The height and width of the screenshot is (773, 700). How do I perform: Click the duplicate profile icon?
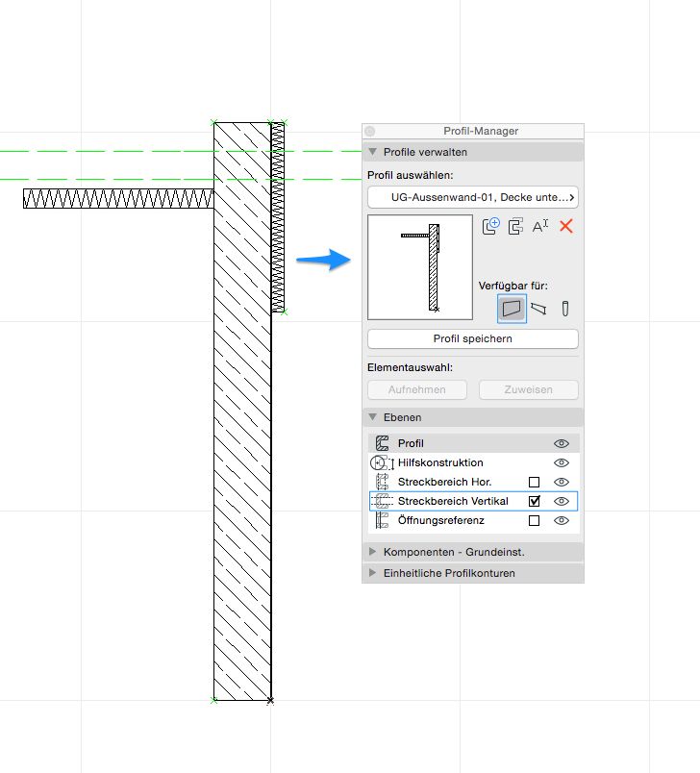[x=515, y=227]
